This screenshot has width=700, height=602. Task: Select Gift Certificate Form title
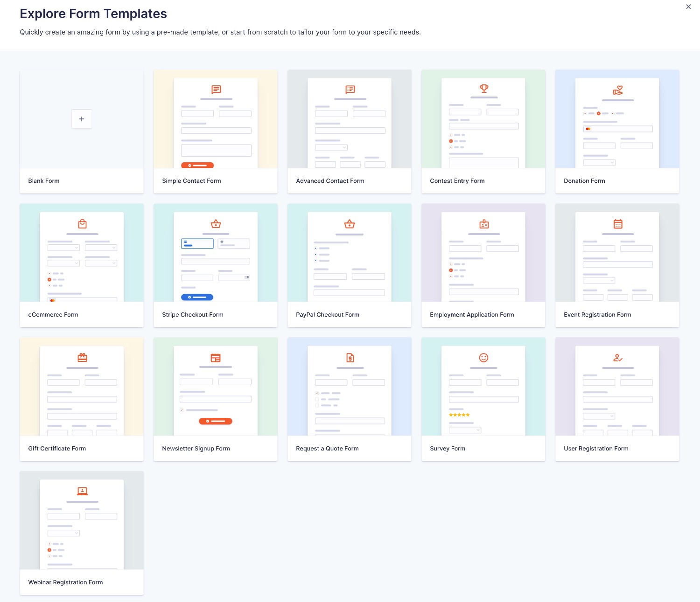pos(57,449)
